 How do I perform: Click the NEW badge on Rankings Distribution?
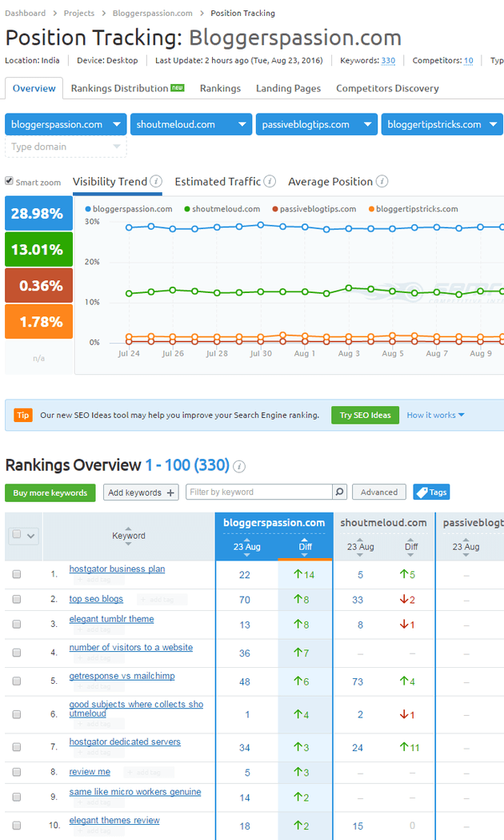tap(178, 88)
